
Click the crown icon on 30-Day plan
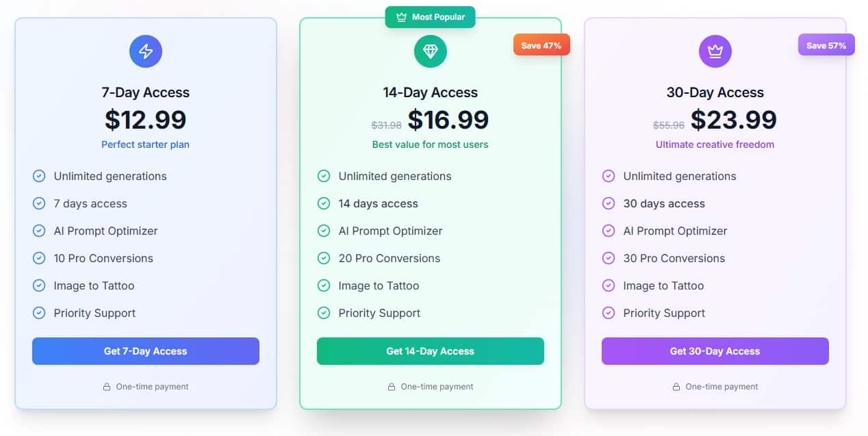tap(715, 51)
